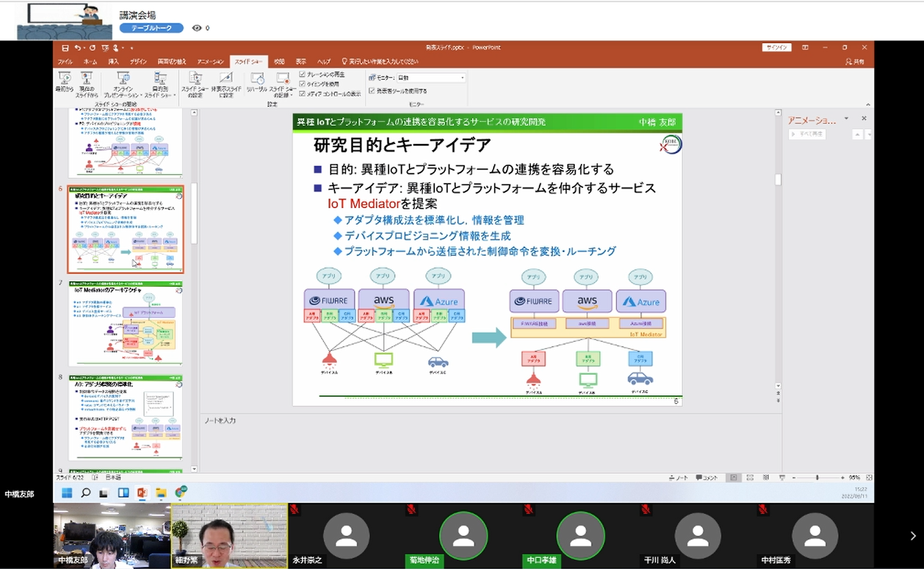Select slide 8 thumbnail in the slide panel
Screen dimensions: 924x569
coord(126,418)
